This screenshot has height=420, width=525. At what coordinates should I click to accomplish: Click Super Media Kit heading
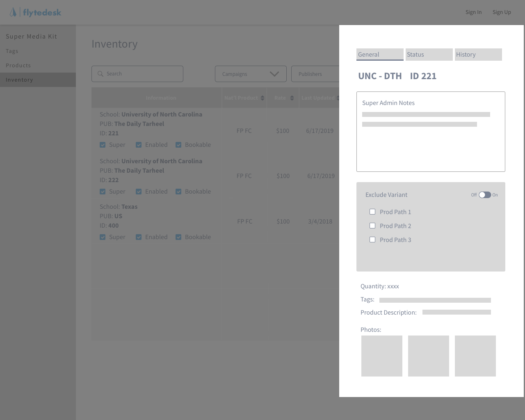pos(32,36)
